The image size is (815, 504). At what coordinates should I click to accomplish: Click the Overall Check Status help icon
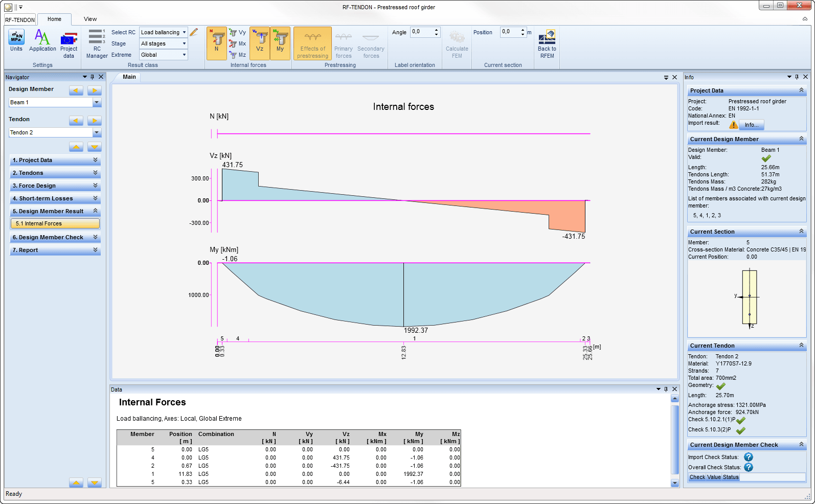[749, 467]
